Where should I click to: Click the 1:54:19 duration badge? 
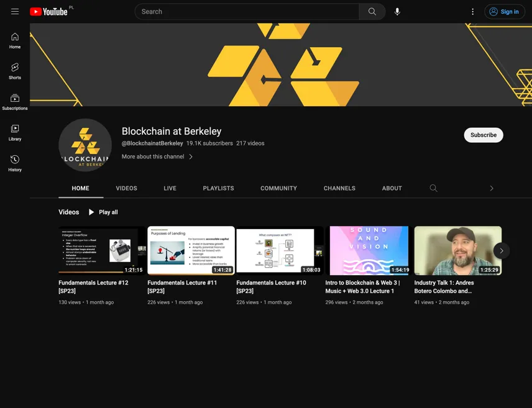(400, 270)
